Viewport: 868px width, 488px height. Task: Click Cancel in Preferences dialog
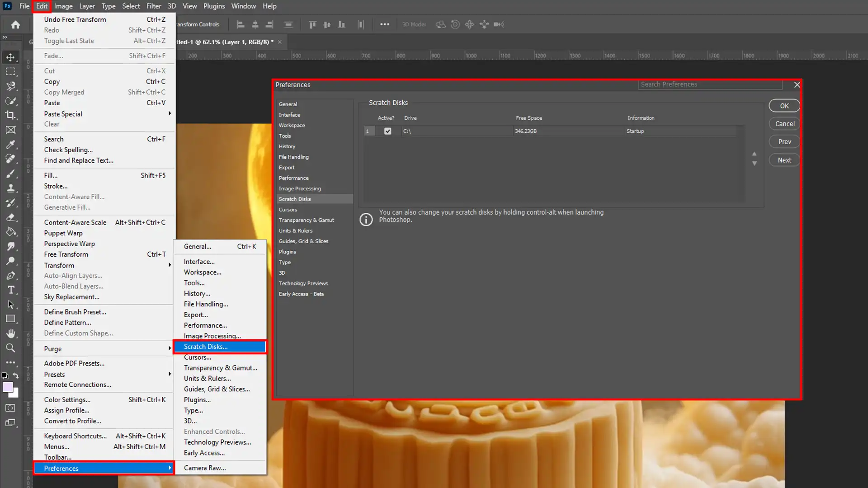pyautogui.click(x=784, y=124)
